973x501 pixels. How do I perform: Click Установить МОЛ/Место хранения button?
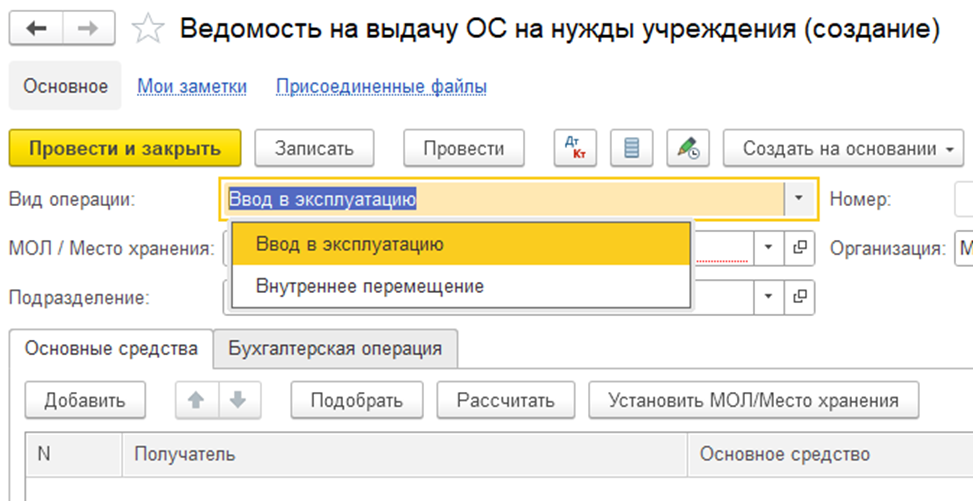point(753,400)
